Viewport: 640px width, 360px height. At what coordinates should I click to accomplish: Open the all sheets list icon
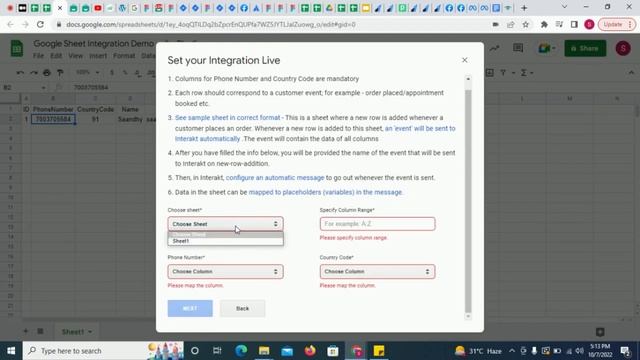pos(40,331)
